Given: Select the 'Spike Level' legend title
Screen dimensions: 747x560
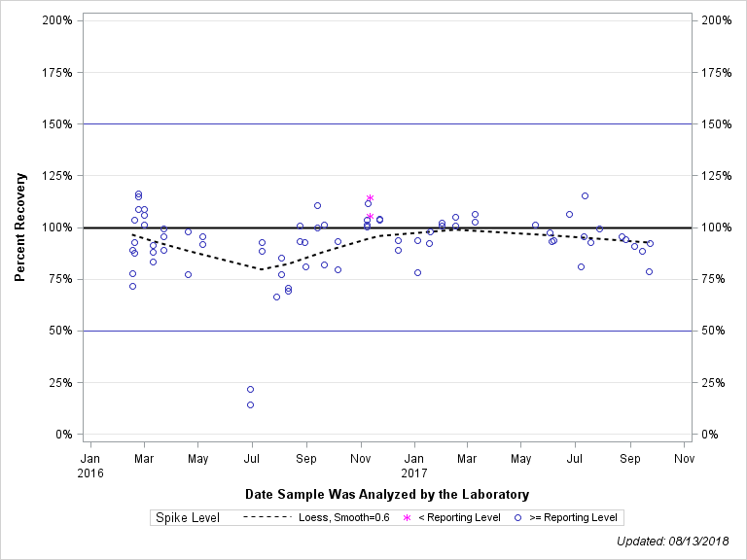Looking at the screenshot, I should [188, 517].
